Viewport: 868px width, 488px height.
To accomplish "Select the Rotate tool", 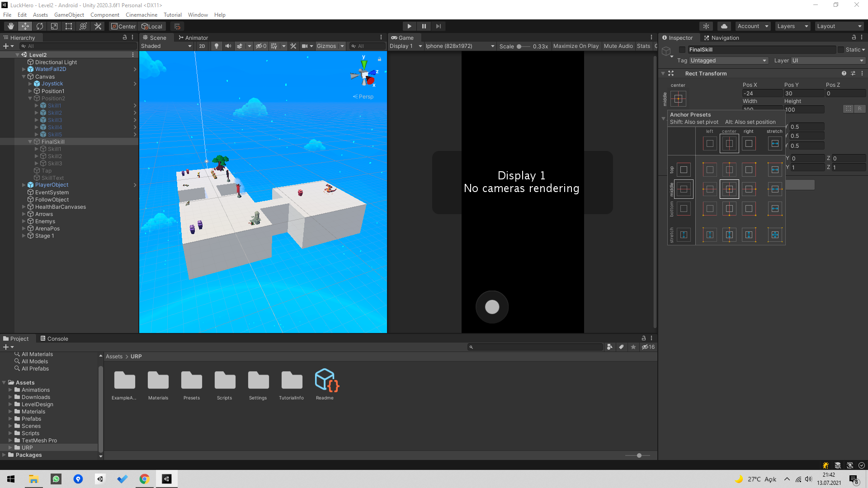I will (40, 26).
